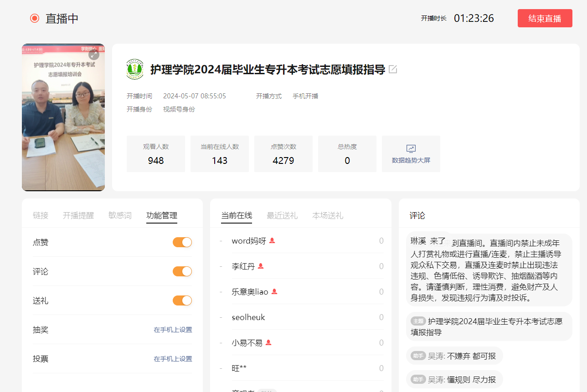The width and height of the screenshot is (587, 392).
Task: Switch to the 开播提醒 tab
Action: 78,215
